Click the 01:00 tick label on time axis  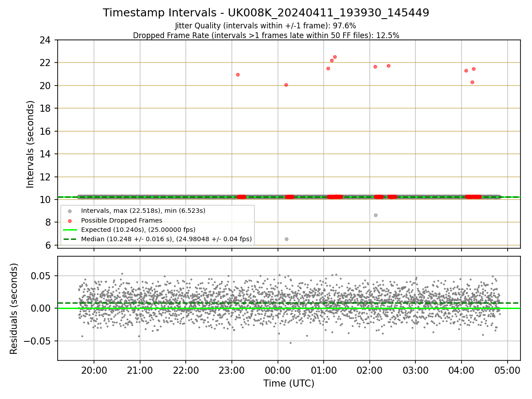click(324, 370)
